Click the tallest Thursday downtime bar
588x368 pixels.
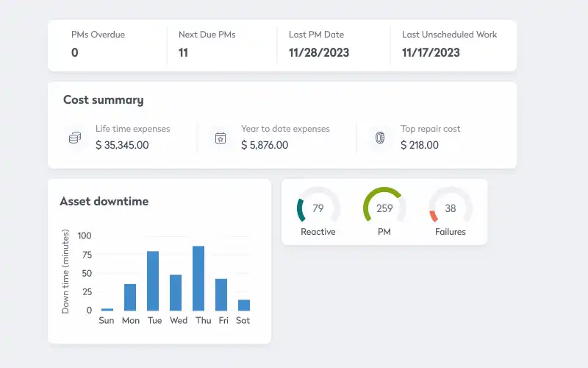point(198,278)
